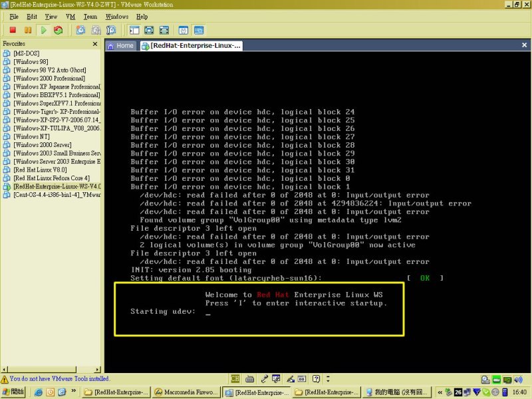Open the Windows Start button
This screenshot has width=532, height=399.
13,392
